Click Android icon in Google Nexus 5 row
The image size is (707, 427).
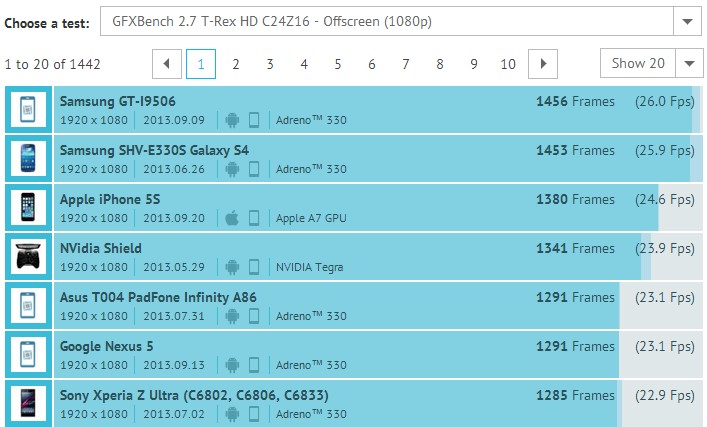pyautogui.click(x=232, y=365)
